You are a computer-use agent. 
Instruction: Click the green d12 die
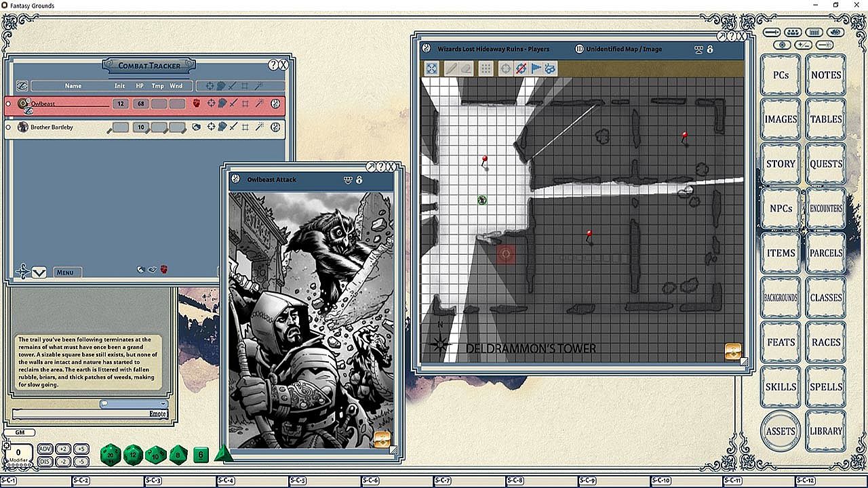(133, 454)
